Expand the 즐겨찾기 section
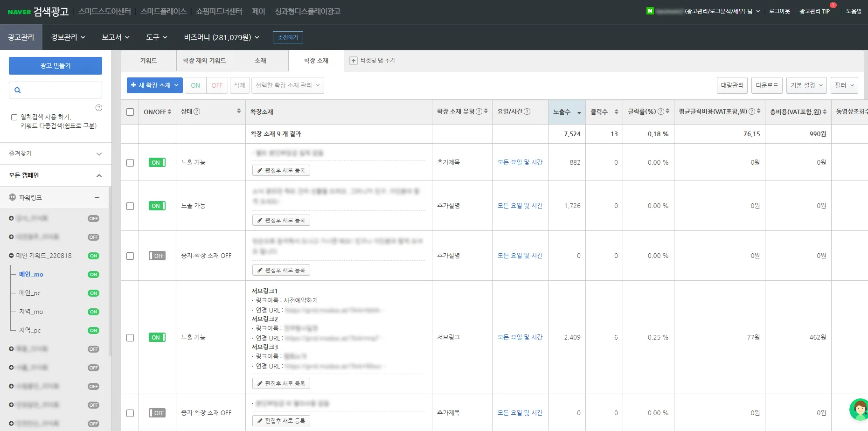This screenshot has height=431, width=868. (56, 153)
